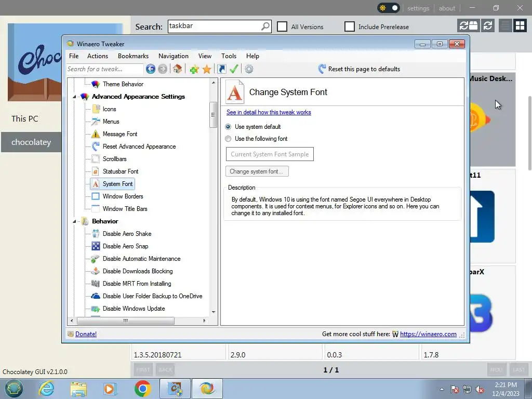Click the tree horizontal scroll right arrow
The image size is (532, 399).
204,321
